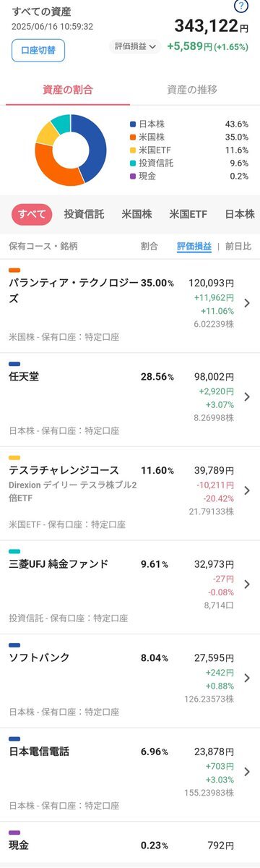Expand テスラチャレンジコース row chevron
The height and width of the screenshot is (868, 260).
tap(247, 490)
